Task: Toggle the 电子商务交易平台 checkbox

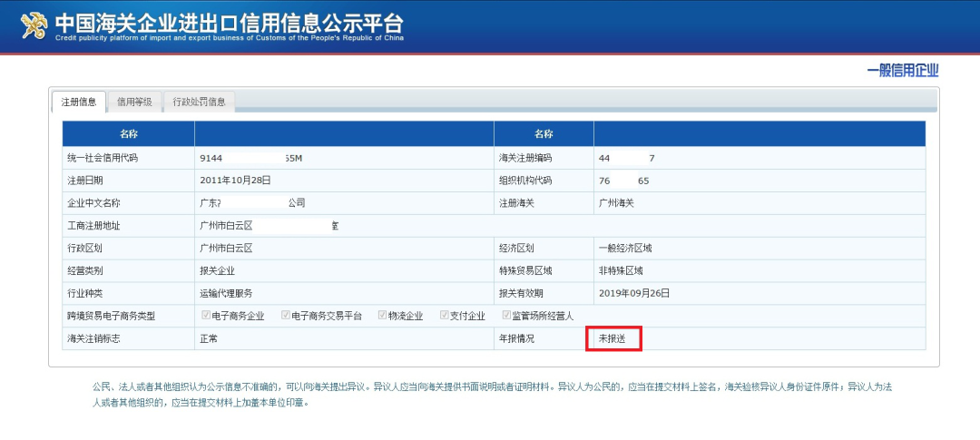Action: coord(286,315)
